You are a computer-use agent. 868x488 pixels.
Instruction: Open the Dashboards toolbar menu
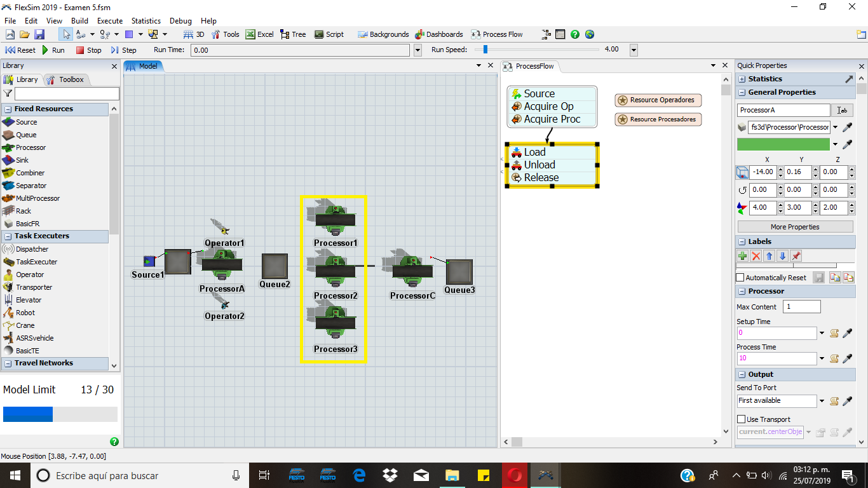pyautogui.click(x=439, y=34)
